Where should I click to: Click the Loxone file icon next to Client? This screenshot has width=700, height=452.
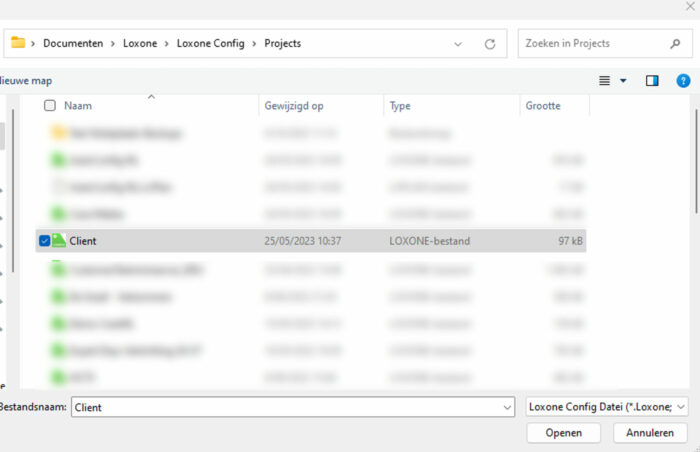tap(59, 241)
